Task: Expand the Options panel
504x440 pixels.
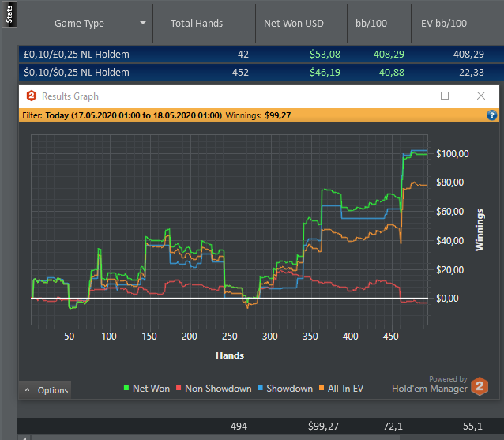Action: coord(45,390)
